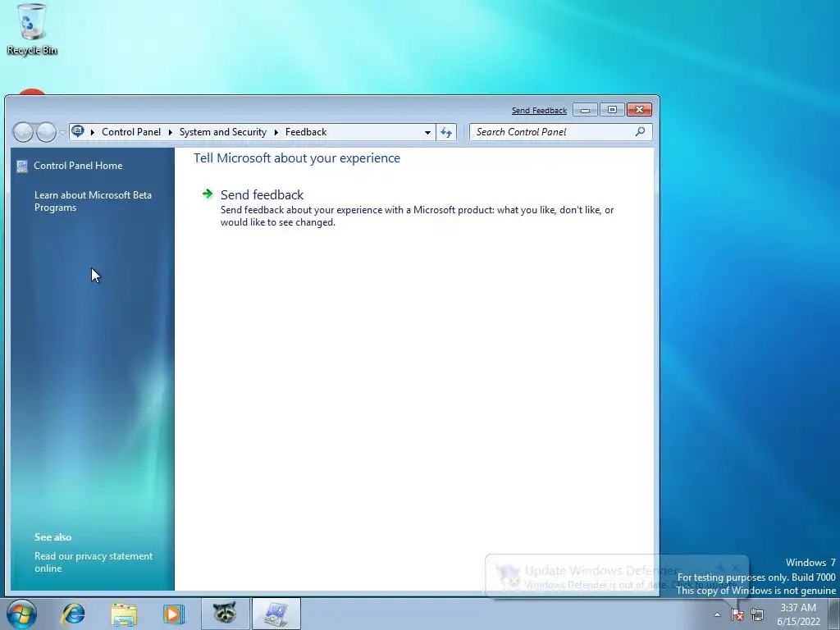
Task: Open Action Center flag tray icon
Action: coord(737,614)
